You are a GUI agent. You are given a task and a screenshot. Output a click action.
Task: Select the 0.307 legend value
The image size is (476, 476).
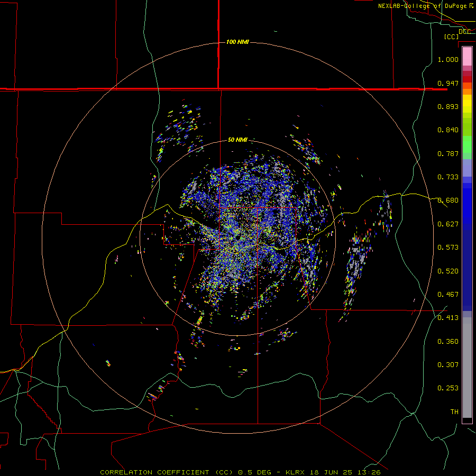(x=448, y=365)
